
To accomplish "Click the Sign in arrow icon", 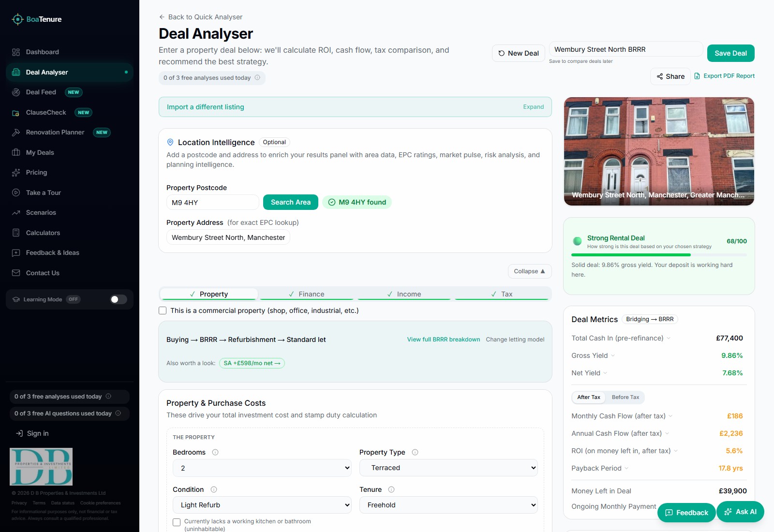I will pos(19,433).
